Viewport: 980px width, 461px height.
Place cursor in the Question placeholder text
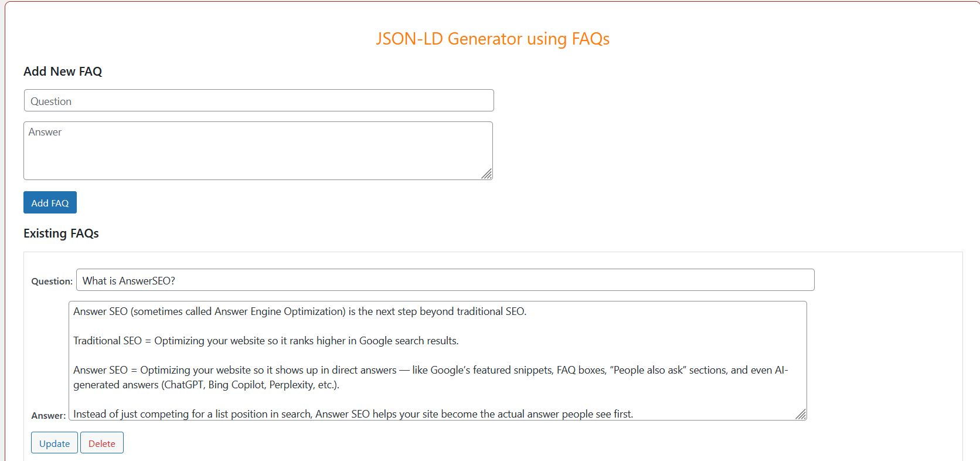tap(51, 100)
